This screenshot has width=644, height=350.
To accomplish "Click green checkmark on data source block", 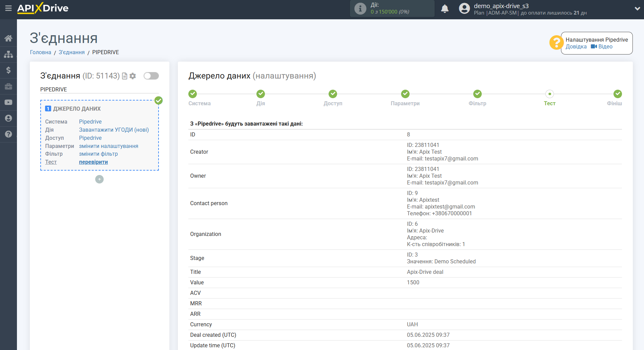I will [159, 101].
